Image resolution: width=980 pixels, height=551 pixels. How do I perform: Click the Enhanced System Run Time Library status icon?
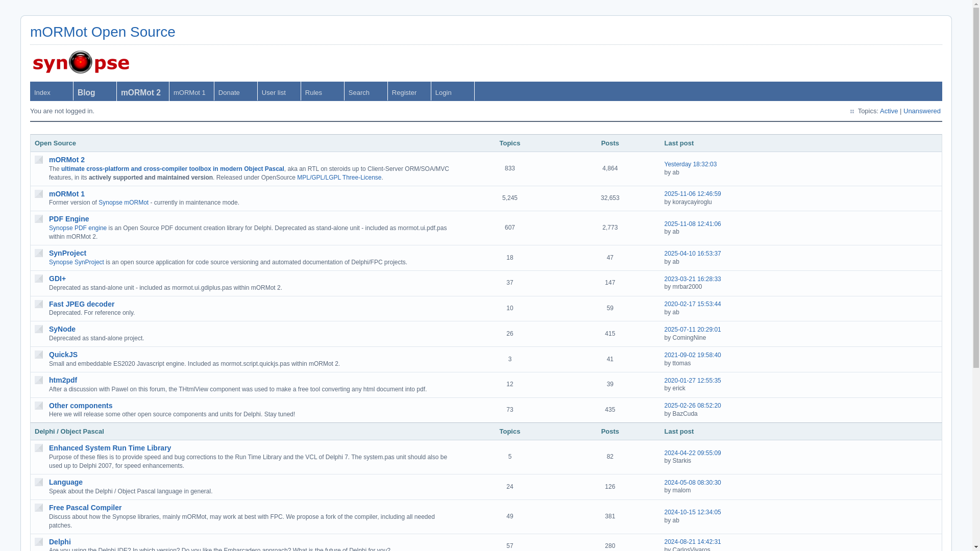[x=39, y=448]
